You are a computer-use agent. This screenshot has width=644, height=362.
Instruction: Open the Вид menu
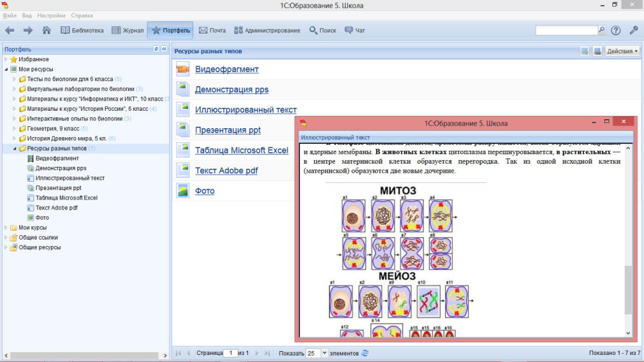[26, 15]
